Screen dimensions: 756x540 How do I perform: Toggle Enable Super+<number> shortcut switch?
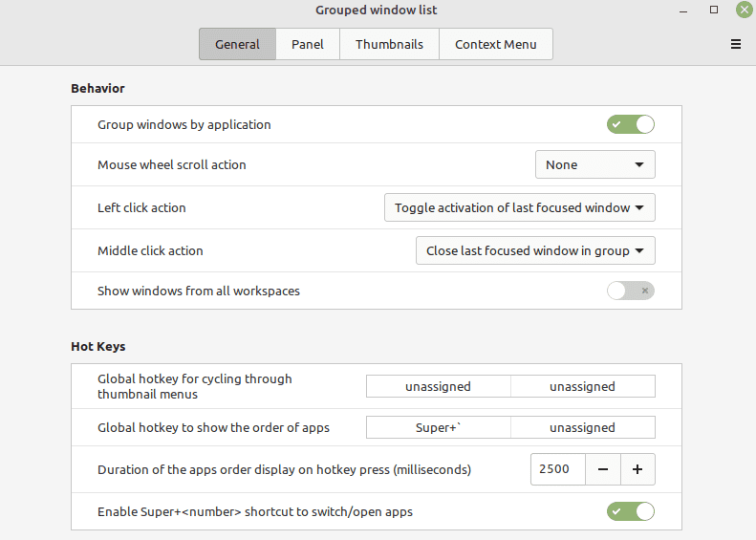630,511
